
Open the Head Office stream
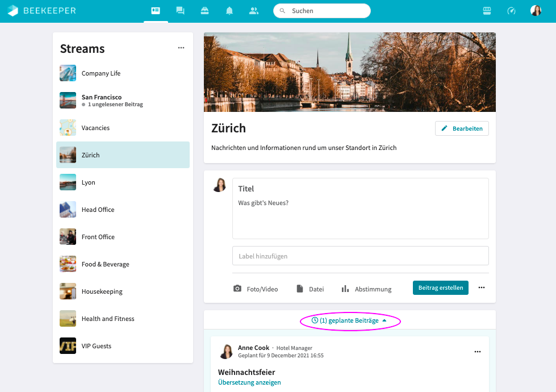(x=123, y=209)
